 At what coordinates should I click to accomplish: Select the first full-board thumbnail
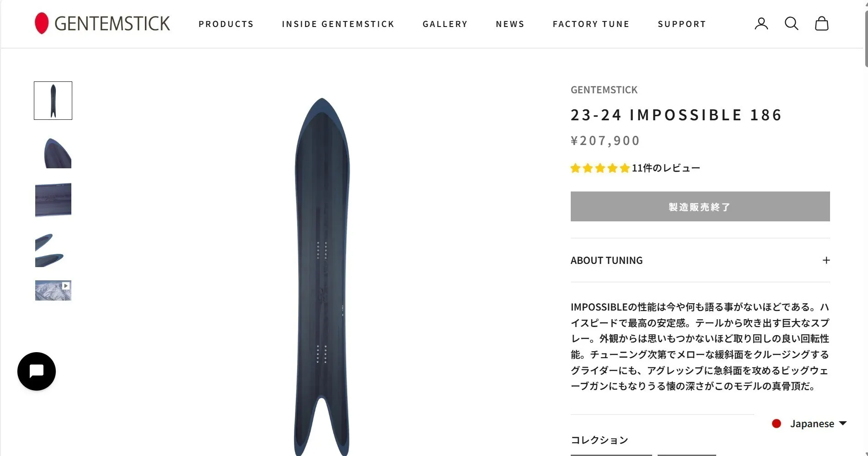[x=53, y=101]
